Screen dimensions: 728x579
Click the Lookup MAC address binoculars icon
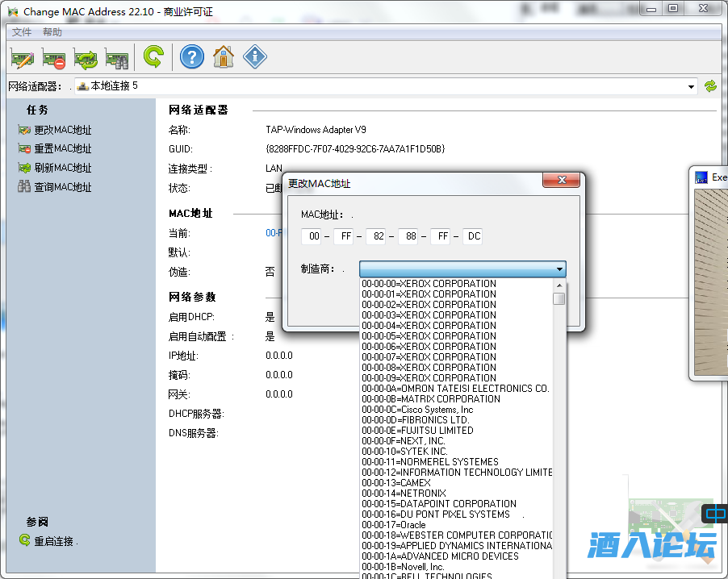[117, 57]
